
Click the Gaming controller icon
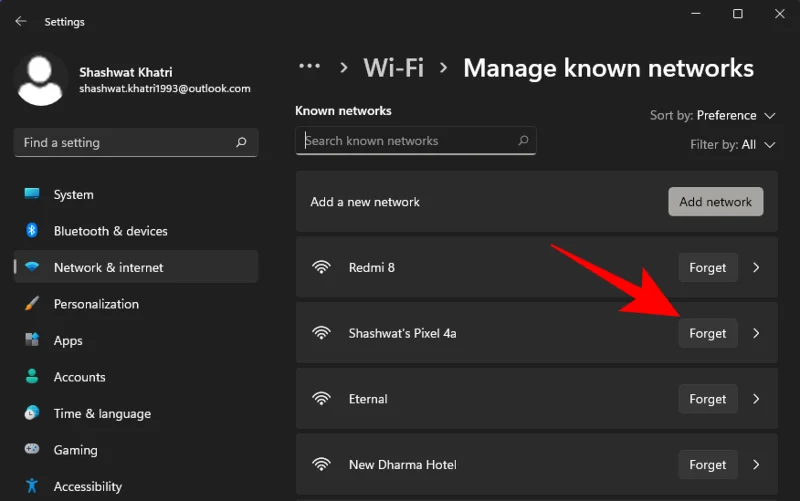tap(32, 449)
